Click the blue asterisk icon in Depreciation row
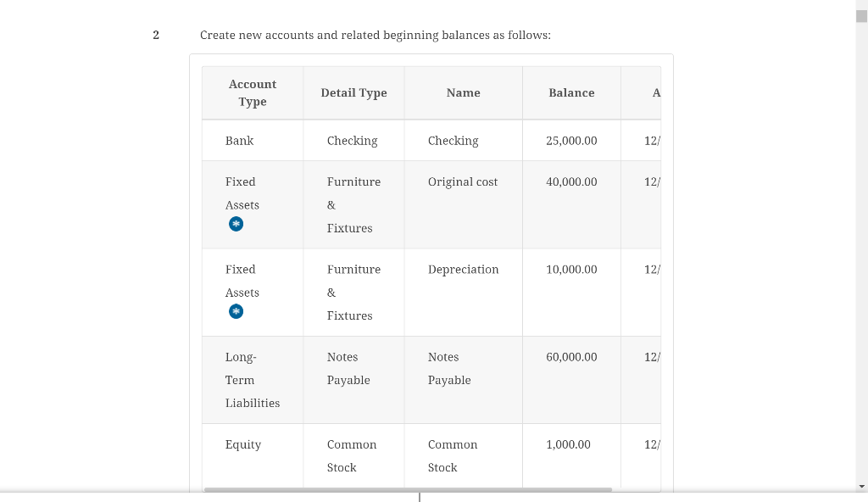The height and width of the screenshot is (502, 868). point(236,312)
